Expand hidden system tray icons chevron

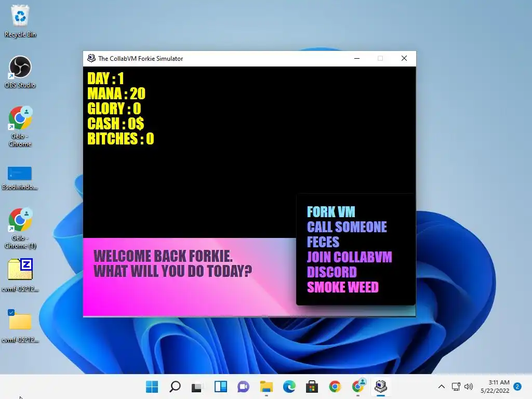(442, 387)
